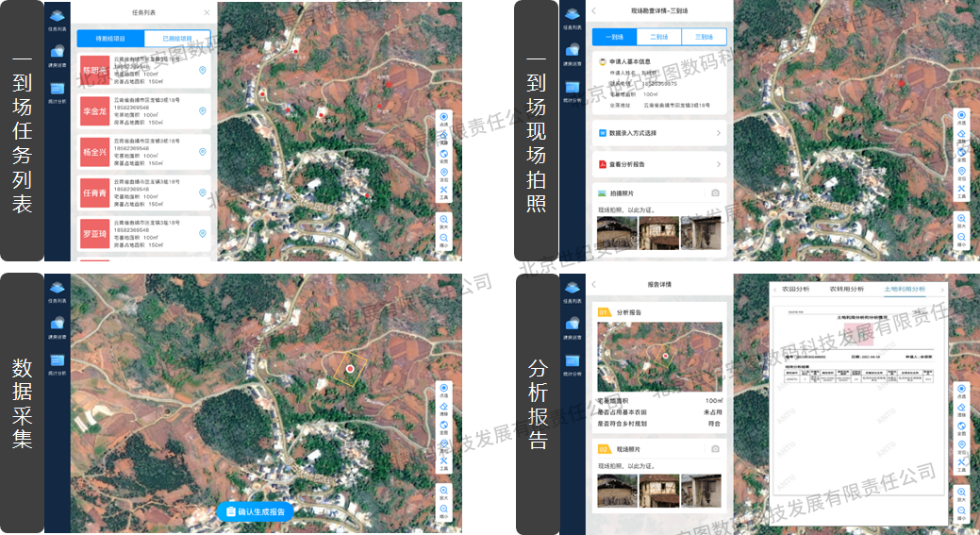Switch to 农田分析 report tab
Image resolution: width=980 pixels, height=535 pixels.
789,289
